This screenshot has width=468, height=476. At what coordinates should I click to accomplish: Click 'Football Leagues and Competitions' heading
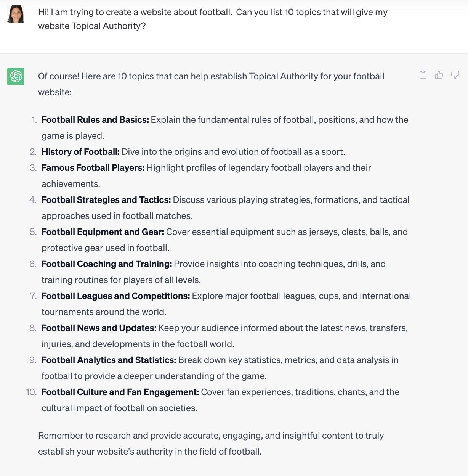116,296
